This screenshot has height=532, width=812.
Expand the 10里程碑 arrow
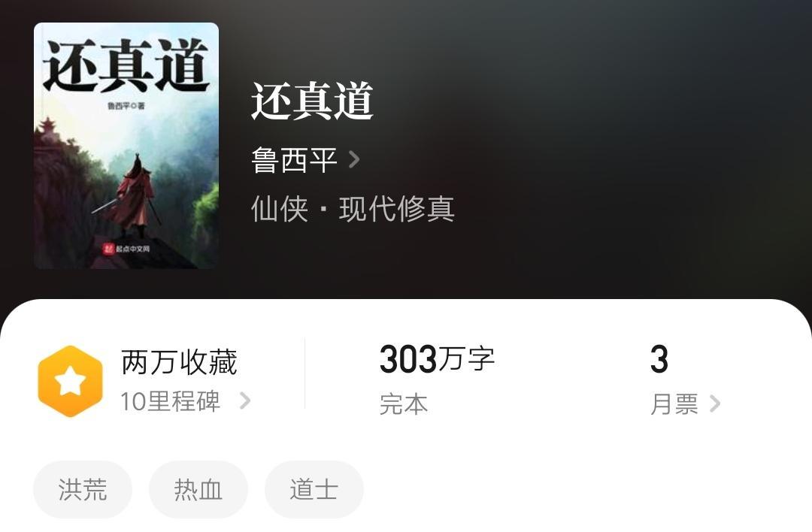click(245, 401)
